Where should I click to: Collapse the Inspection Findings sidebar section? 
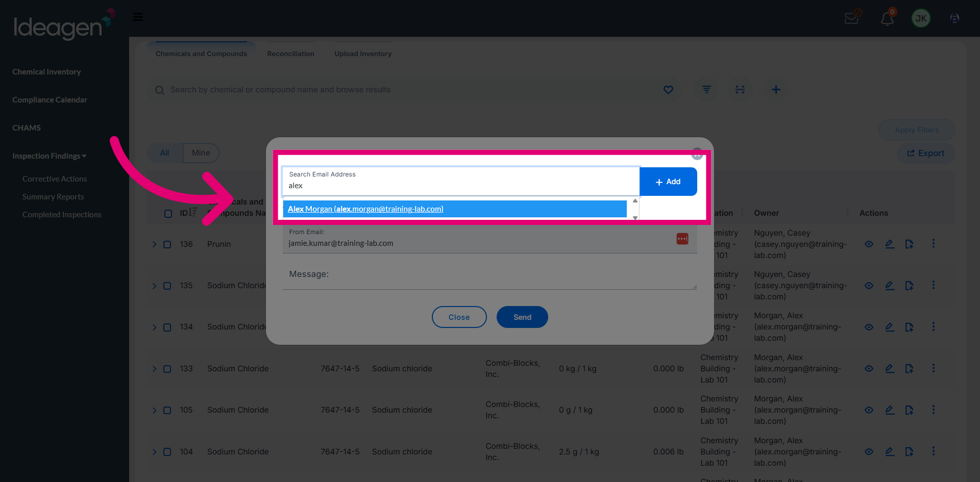click(x=50, y=156)
